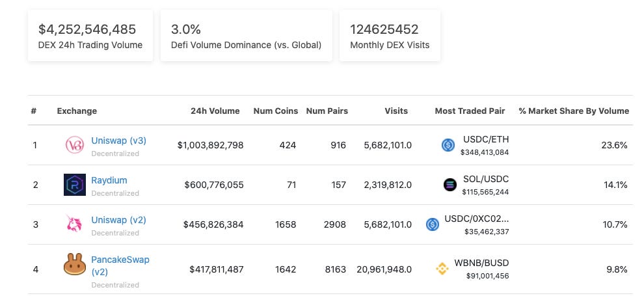Viewport: 644px width, 296px height.
Task: Click the USDC/ETH pair name
Action: click(486, 140)
